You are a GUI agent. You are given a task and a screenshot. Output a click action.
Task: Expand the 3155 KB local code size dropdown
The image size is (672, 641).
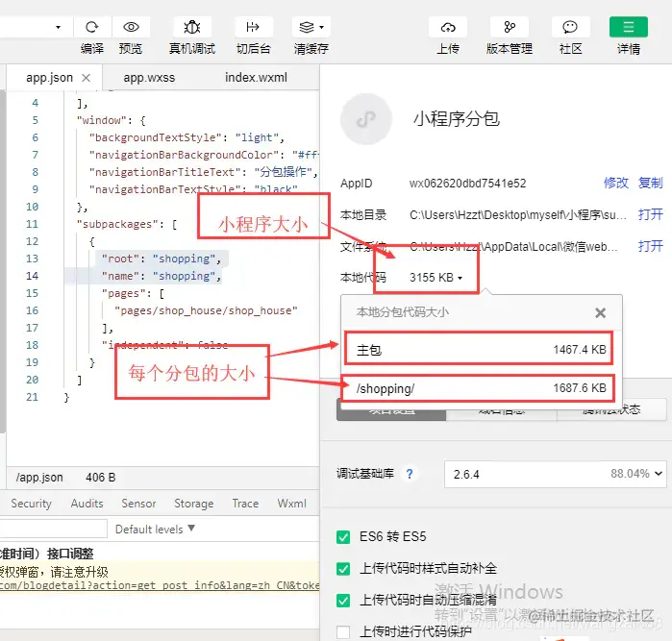[x=436, y=278]
